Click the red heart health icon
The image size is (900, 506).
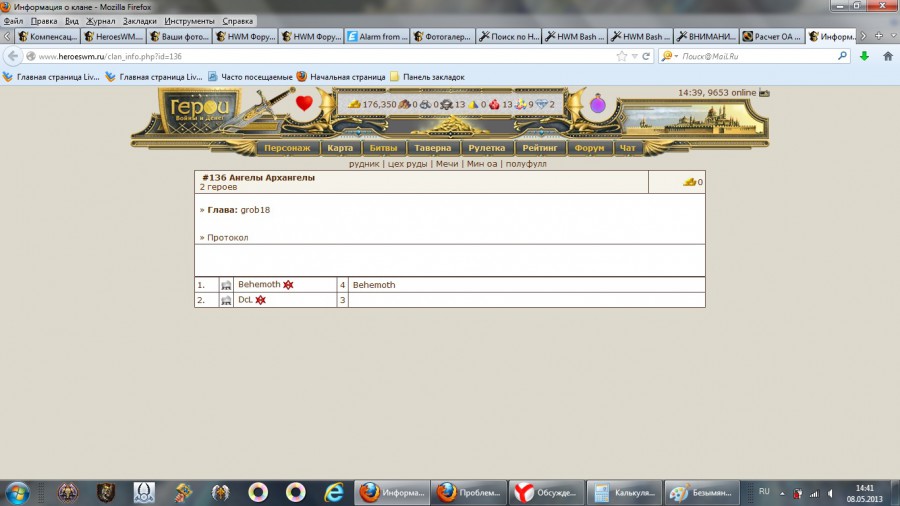[305, 103]
